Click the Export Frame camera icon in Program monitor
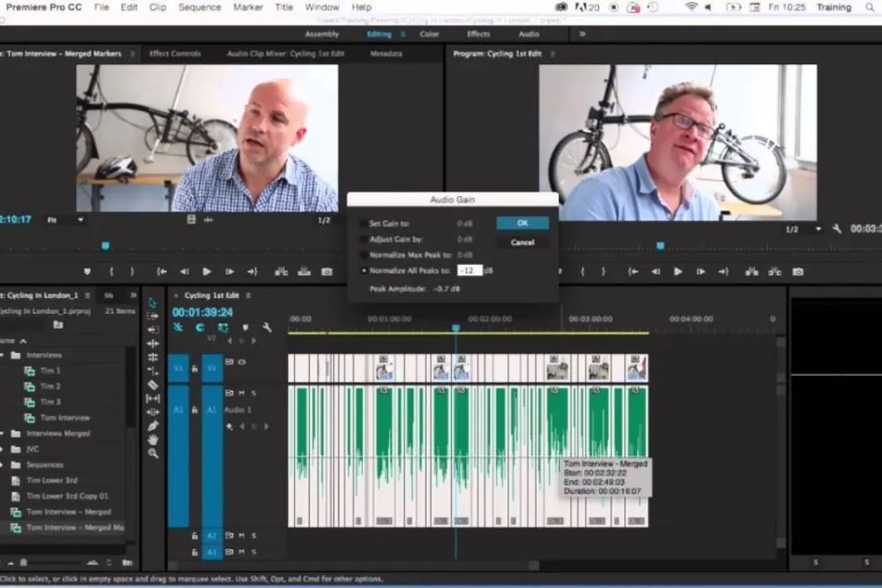 tap(797, 271)
